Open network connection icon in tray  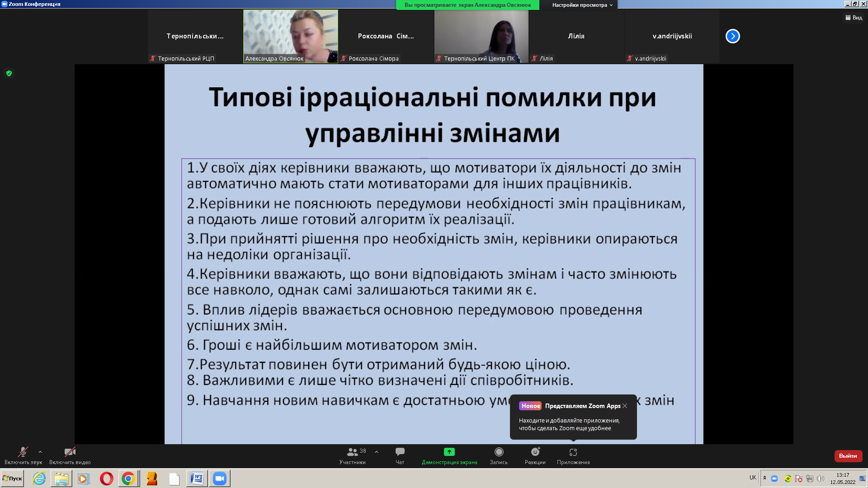coord(810,479)
